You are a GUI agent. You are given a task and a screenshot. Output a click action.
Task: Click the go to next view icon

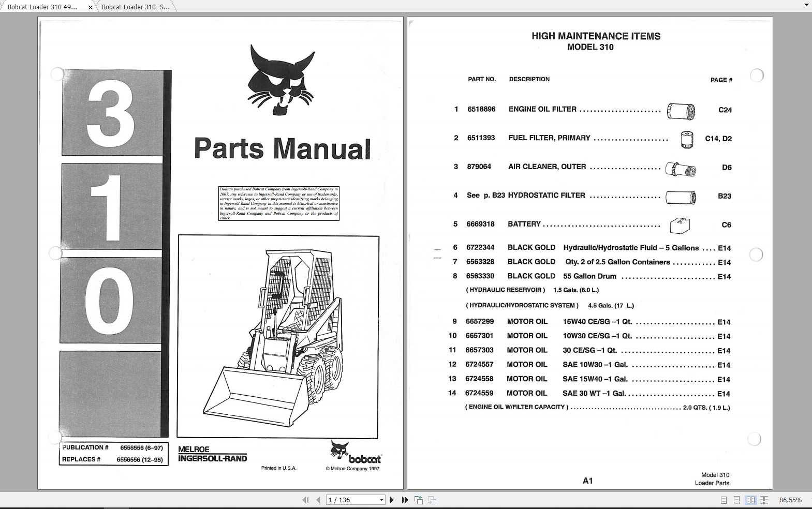point(432,500)
